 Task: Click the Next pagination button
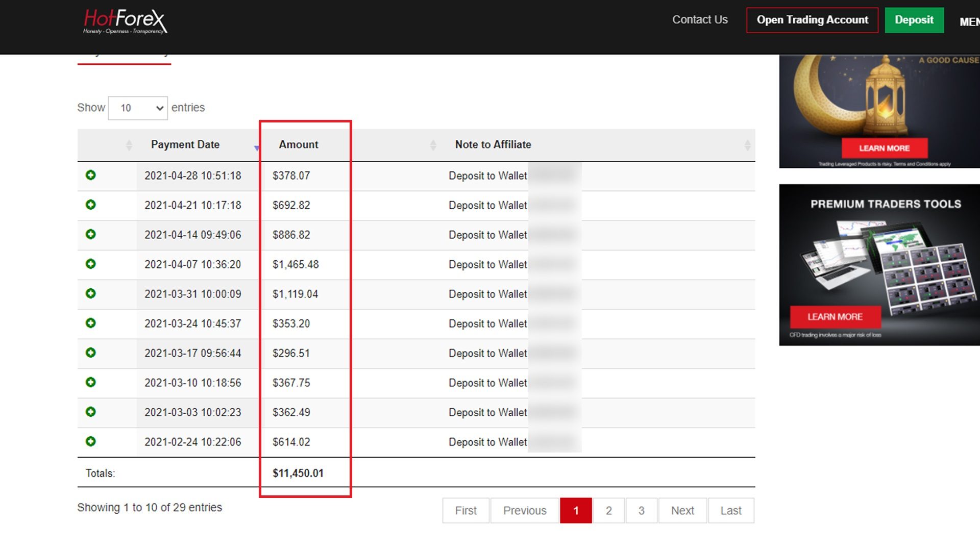(682, 511)
